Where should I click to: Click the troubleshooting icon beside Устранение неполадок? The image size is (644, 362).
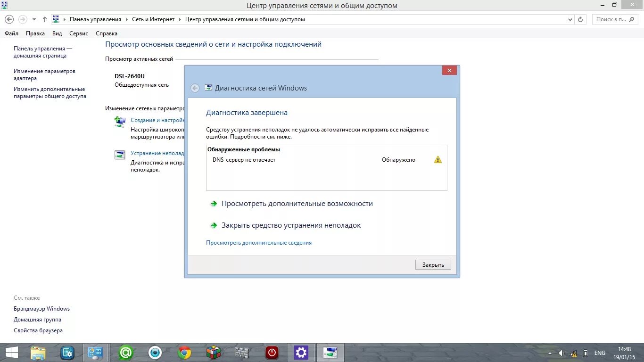pyautogui.click(x=120, y=155)
